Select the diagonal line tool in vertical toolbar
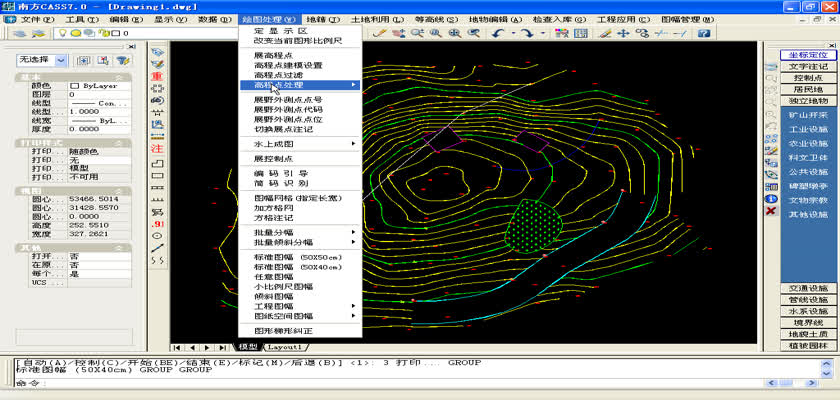The height and width of the screenshot is (400, 840). 157,248
